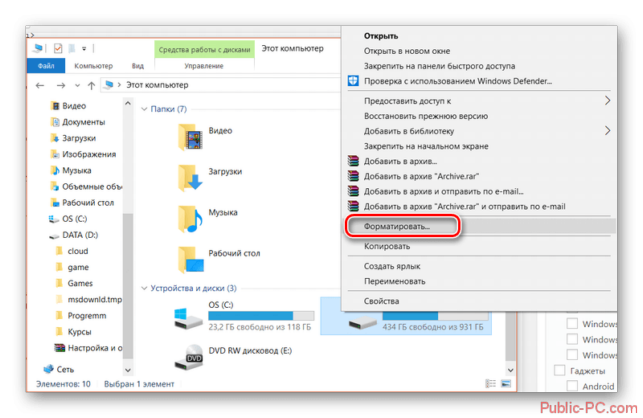Image resolution: width=643 pixels, height=418 pixels.
Task: Click the Видео folder icon in main pane
Action: pyautogui.click(x=190, y=137)
